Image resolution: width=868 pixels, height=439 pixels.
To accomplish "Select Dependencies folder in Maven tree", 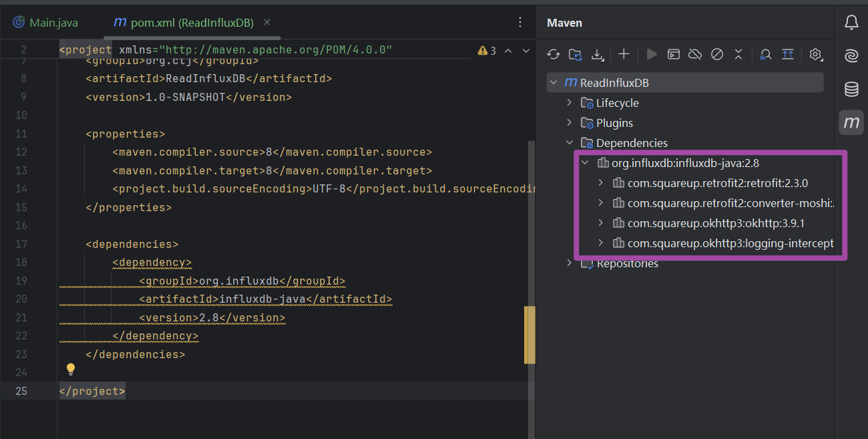I will [x=685, y=143].
